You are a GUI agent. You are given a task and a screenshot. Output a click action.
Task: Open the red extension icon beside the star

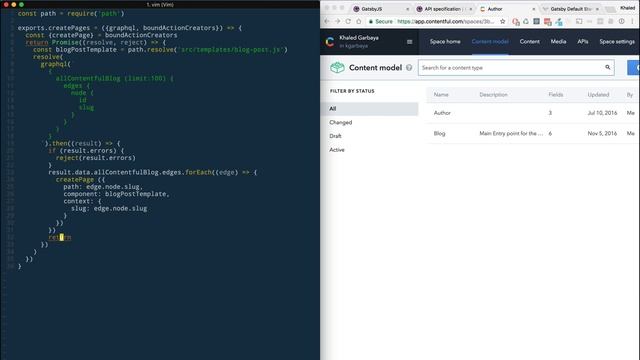coord(516,22)
